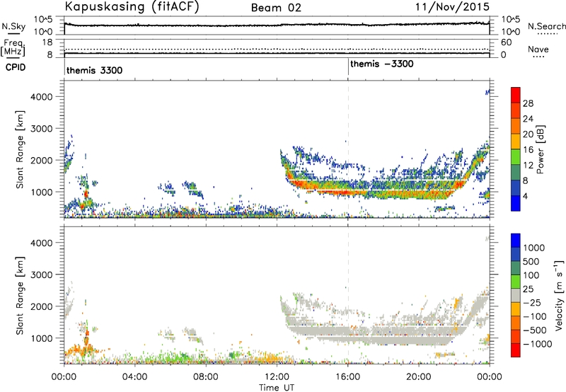Click the 'Freq. [MHz]' axis label
566x392 pixels.
13,47
